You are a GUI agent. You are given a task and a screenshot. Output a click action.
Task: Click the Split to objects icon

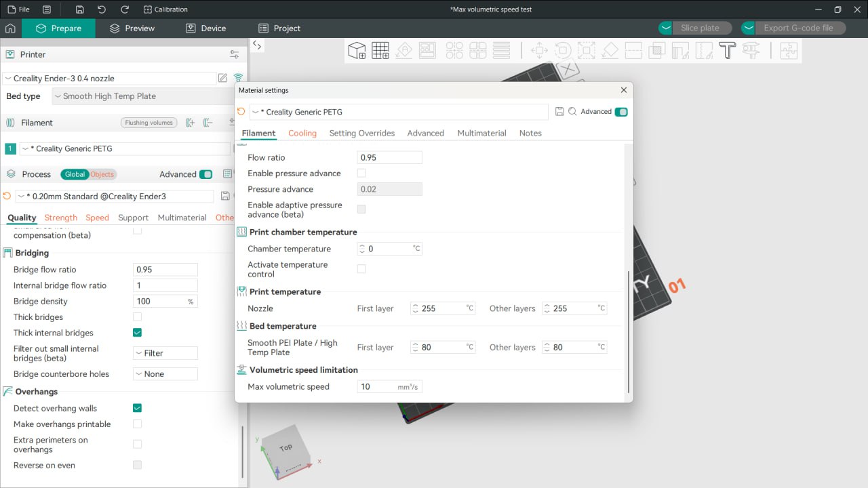[454, 51]
